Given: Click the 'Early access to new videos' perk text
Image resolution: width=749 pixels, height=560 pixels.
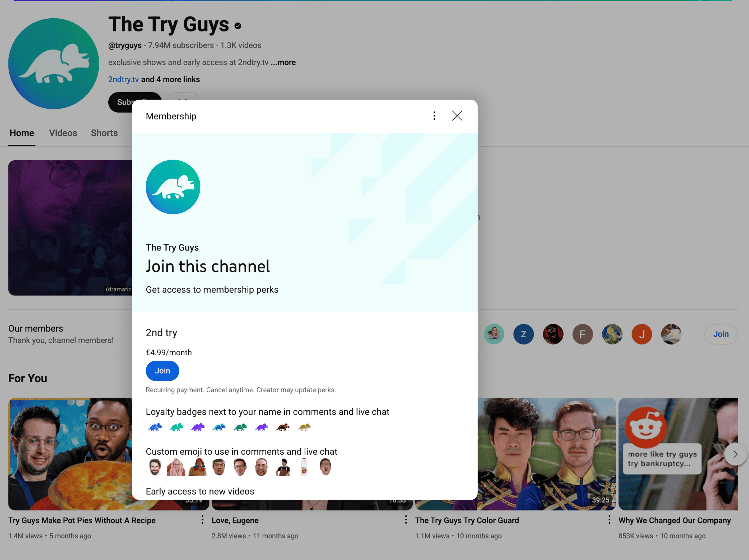Looking at the screenshot, I should coord(200,491).
